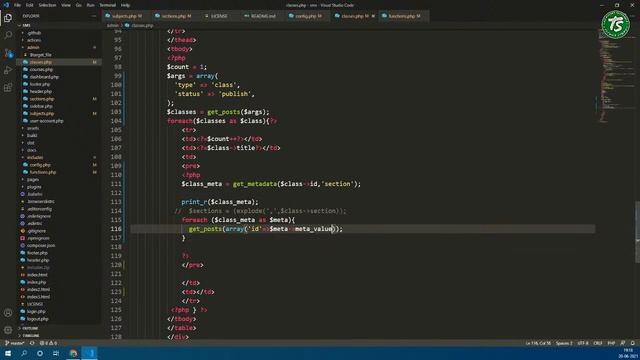Expand the OUTLINE section

[x=30, y=328]
